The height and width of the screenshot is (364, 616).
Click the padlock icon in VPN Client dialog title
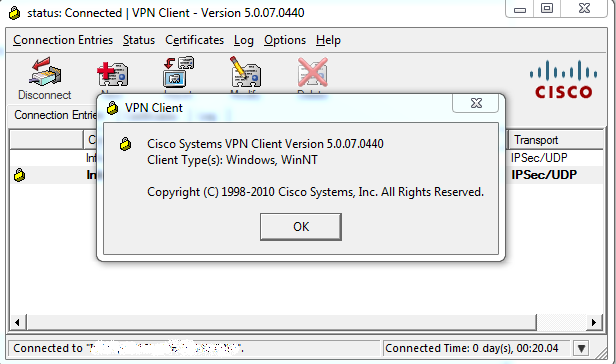(x=112, y=108)
